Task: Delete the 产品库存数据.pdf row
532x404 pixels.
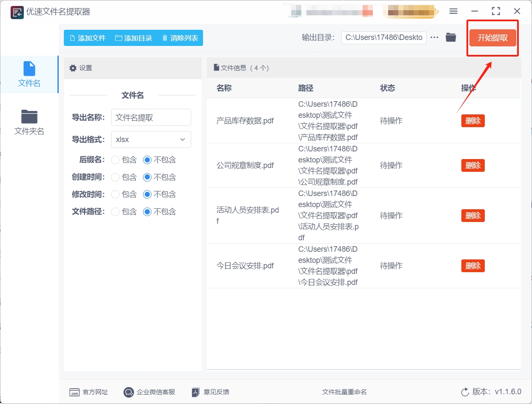Action: tap(473, 121)
